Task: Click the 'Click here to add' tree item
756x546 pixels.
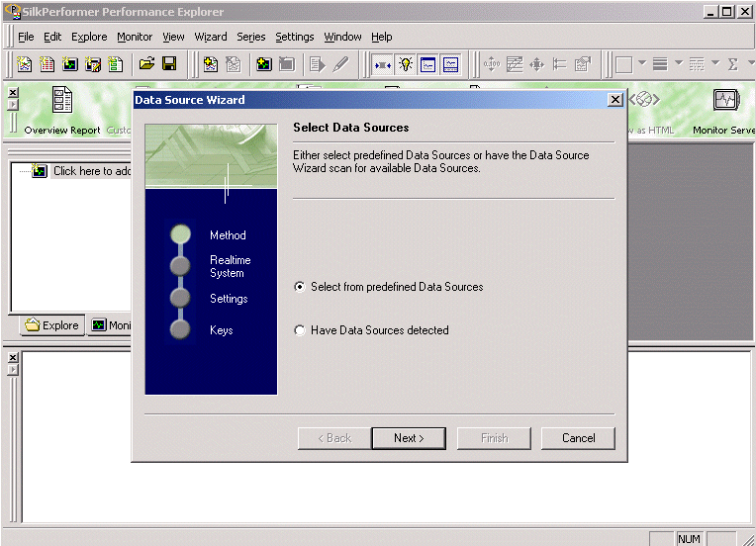Action: pyautogui.click(x=92, y=171)
